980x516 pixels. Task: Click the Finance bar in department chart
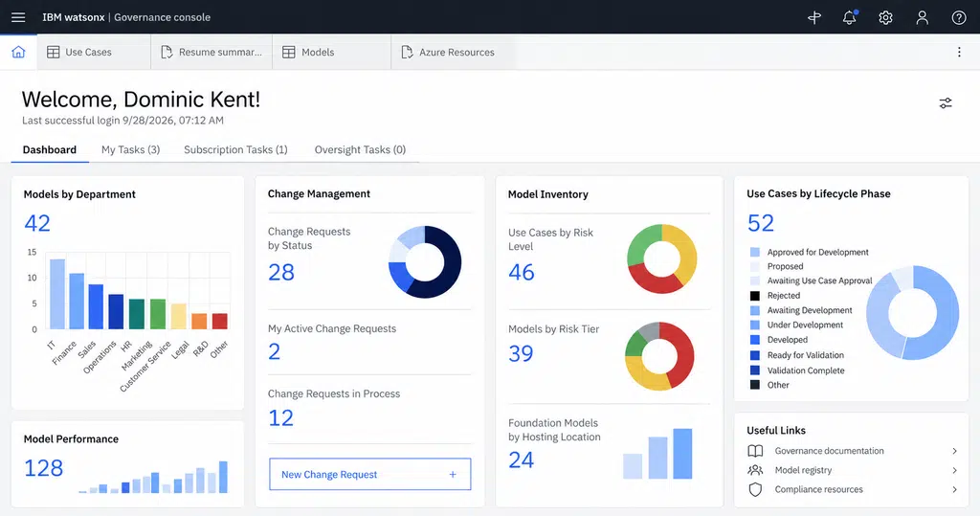point(77,301)
